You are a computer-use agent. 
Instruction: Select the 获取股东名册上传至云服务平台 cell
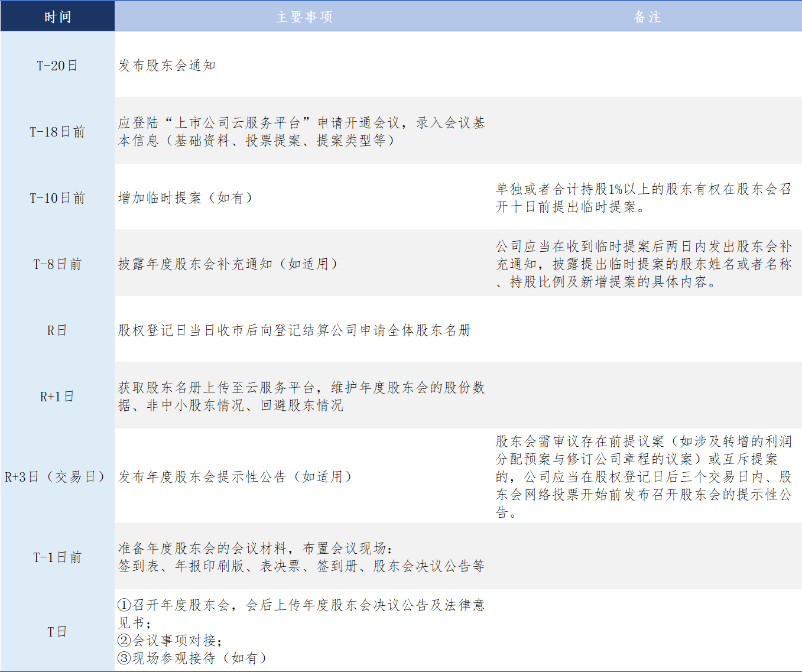(301, 397)
